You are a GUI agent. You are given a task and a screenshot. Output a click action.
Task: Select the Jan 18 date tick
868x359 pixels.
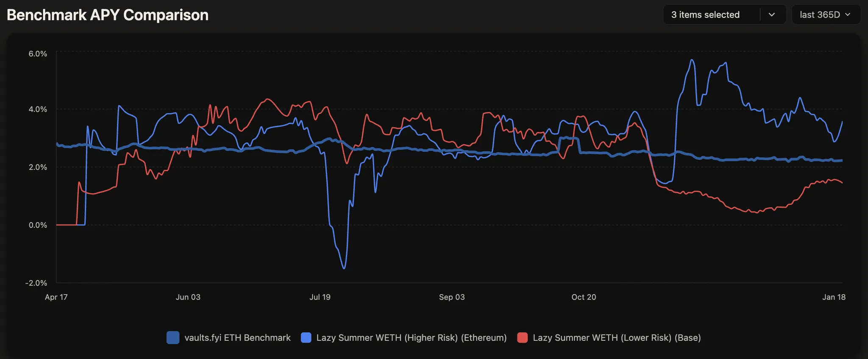(834, 297)
